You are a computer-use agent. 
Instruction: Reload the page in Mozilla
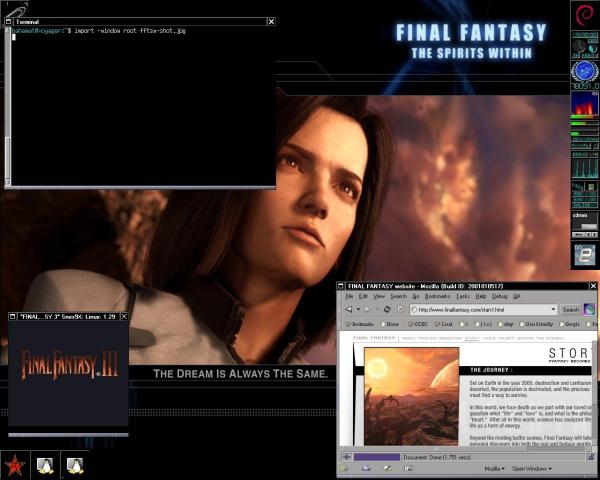tap(386, 309)
